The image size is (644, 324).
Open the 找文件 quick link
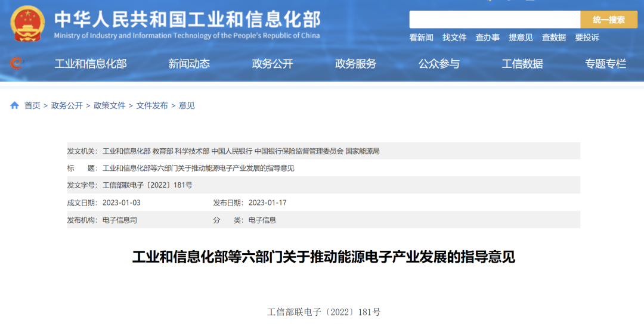pos(454,38)
